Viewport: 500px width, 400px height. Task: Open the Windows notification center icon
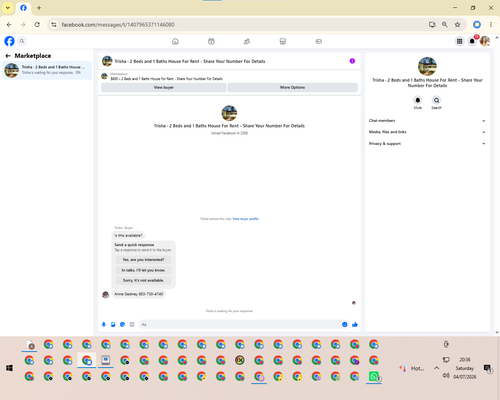pyautogui.click(x=488, y=368)
